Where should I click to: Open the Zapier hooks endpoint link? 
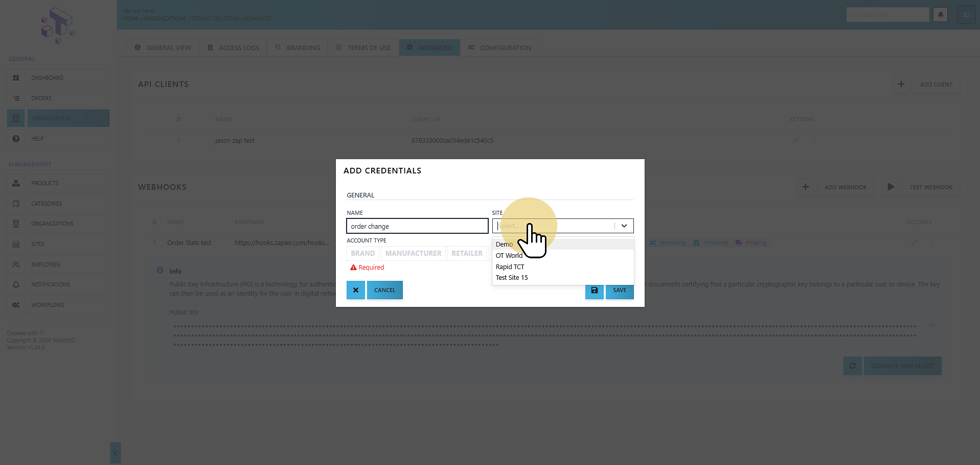pos(283,243)
